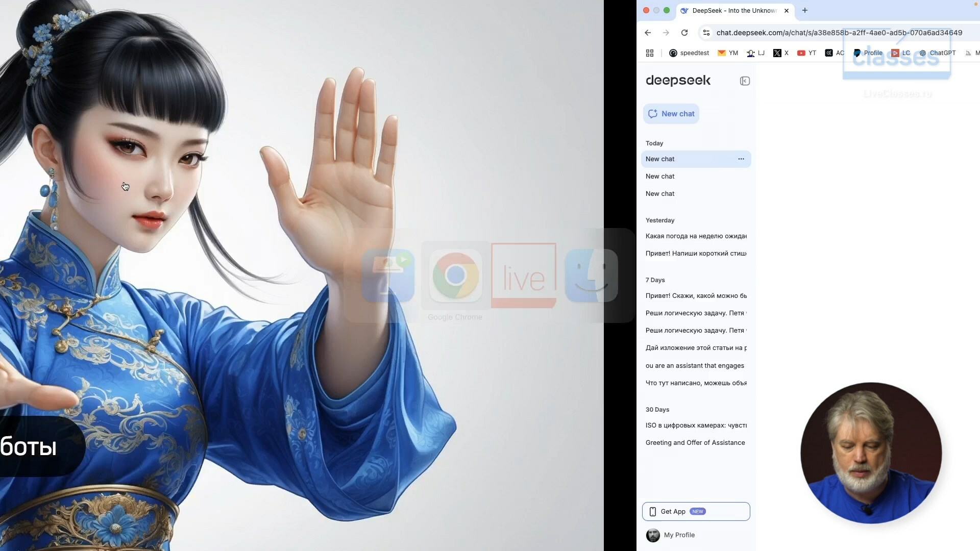Select the 'live' app in app switcher
Viewport: 980px width, 551px height.
[524, 275]
